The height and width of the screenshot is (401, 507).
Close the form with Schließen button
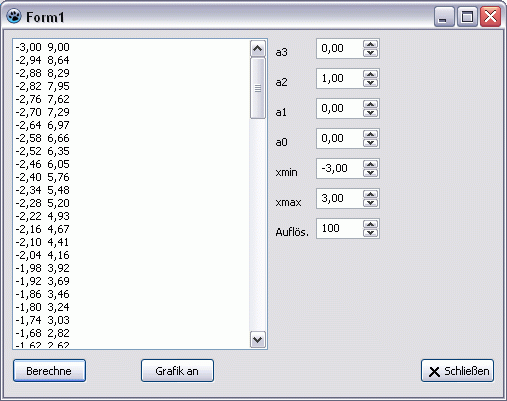point(457,371)
